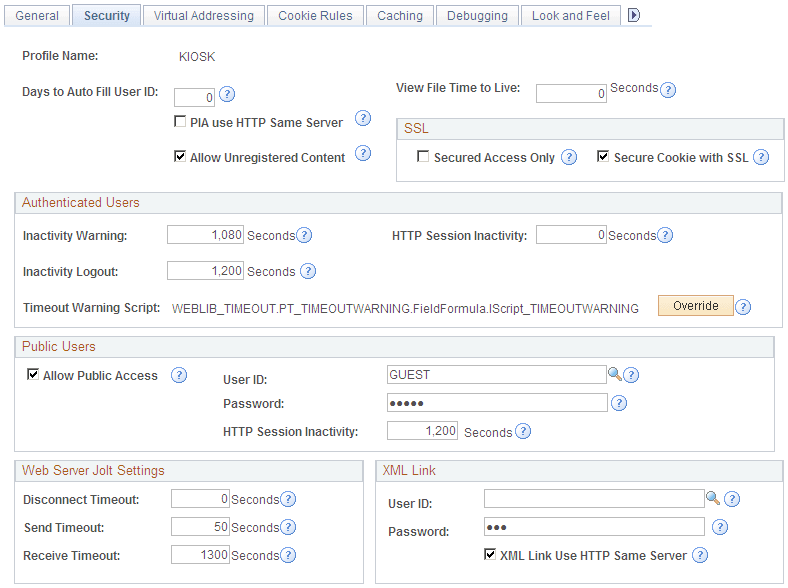Toggle XML Link Use HTTP Same Server
788x588 pixels.
(490, 554)
